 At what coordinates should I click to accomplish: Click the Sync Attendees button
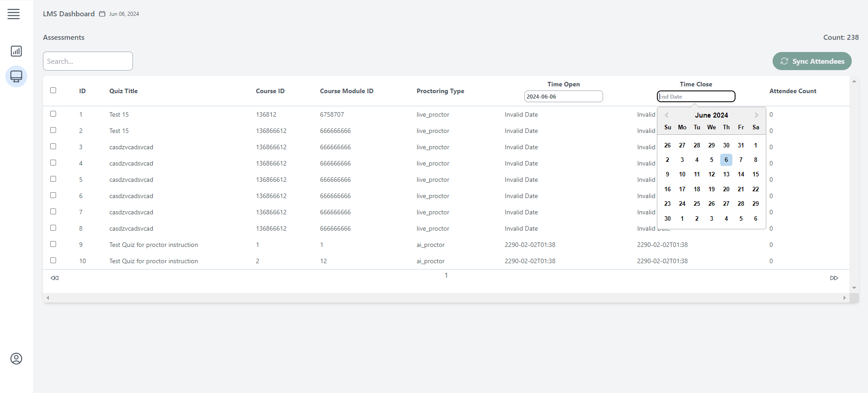coord(812,61)
